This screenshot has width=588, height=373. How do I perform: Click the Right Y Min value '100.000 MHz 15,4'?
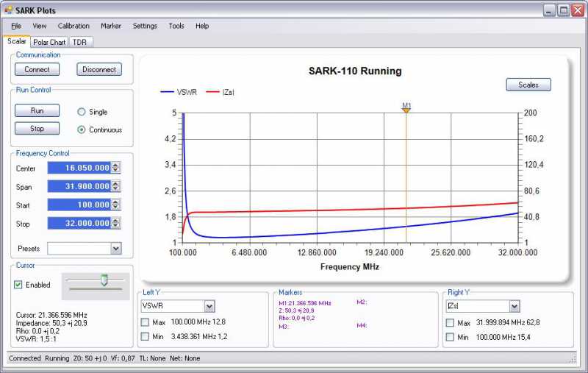click(x=503, y=338)
